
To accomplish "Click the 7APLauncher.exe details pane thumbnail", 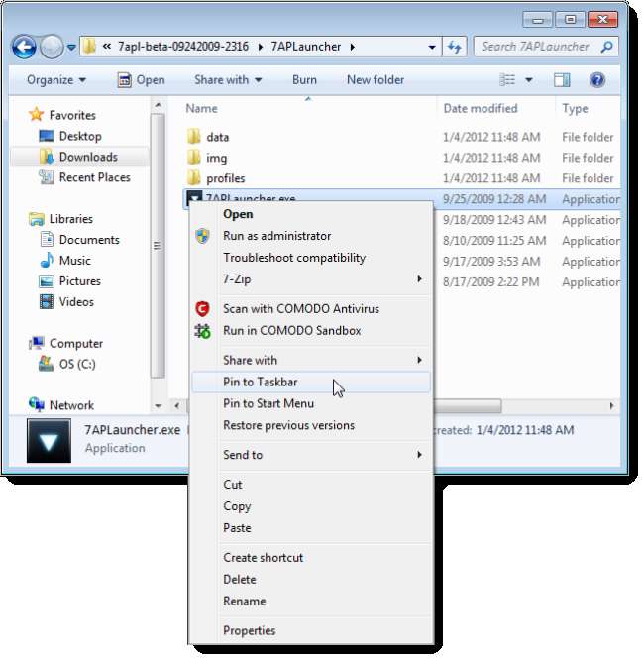I will pos(49,441).
